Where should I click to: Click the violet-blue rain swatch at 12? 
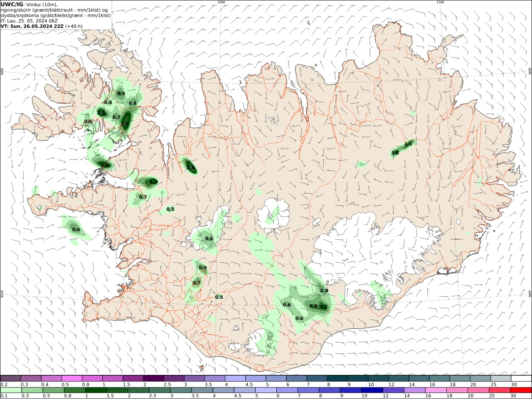click(393, 390)
